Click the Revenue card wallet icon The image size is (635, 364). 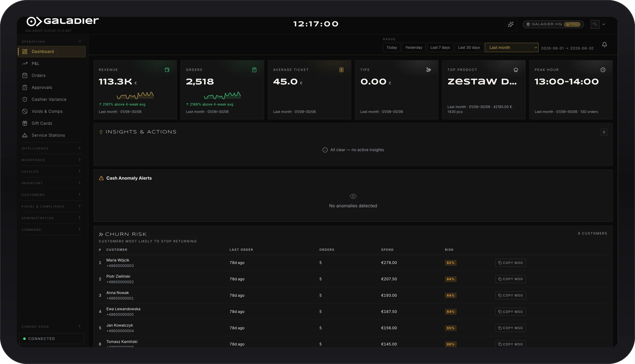point(167,70)
